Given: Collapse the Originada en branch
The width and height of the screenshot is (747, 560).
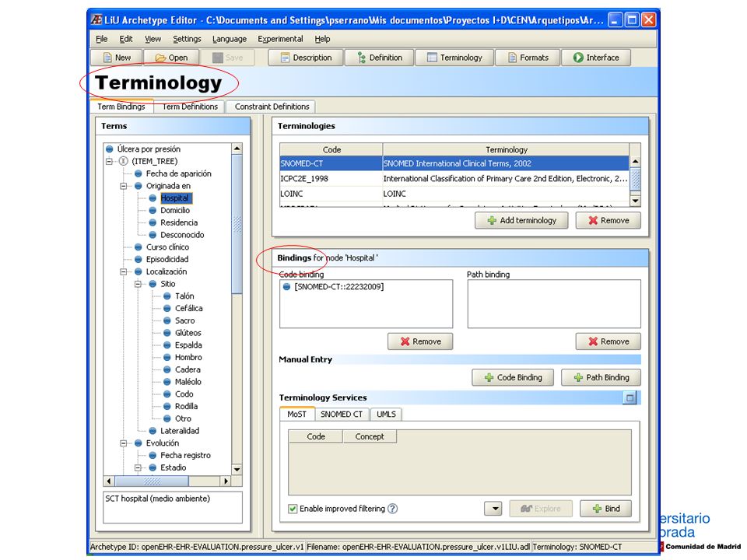Looking at the screenshot, I should (x=124, y=186).
